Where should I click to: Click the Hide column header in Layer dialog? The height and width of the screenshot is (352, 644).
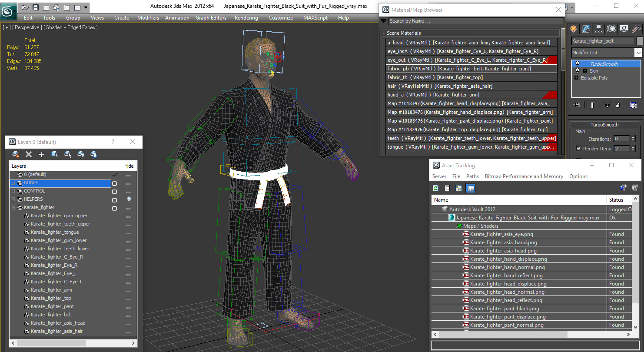point(129,166)
